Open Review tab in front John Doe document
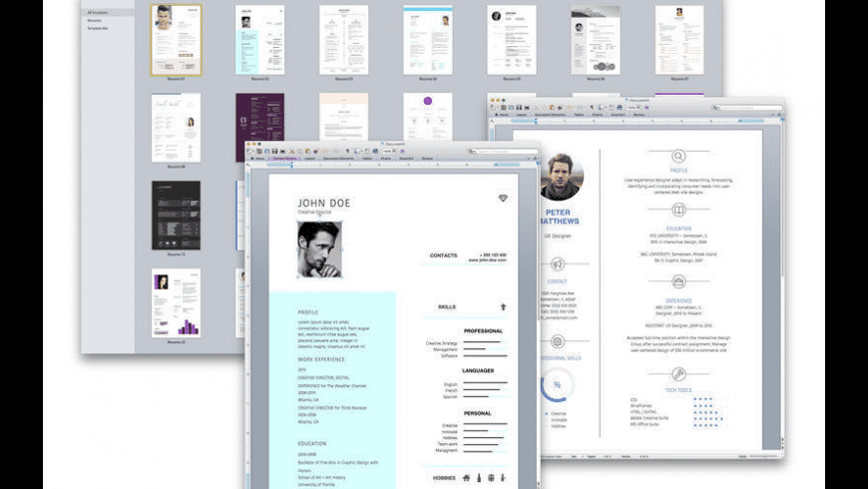 tap(427, 159)
